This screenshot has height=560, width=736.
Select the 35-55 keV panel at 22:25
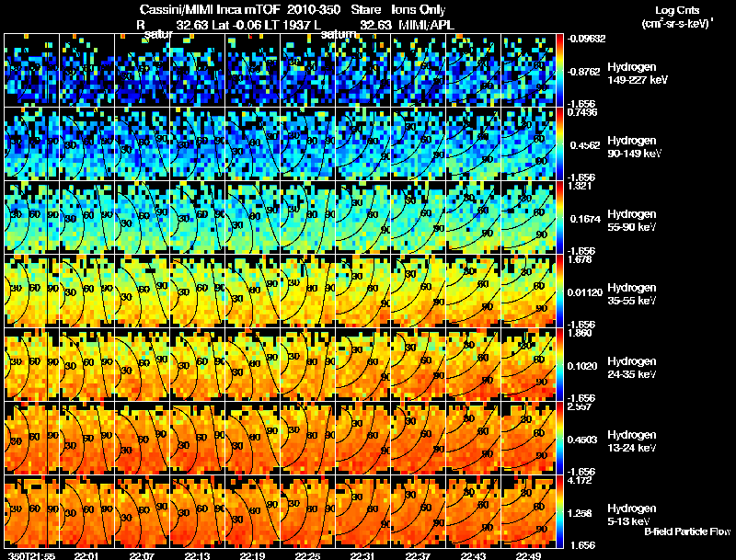[x=307, y=291]
